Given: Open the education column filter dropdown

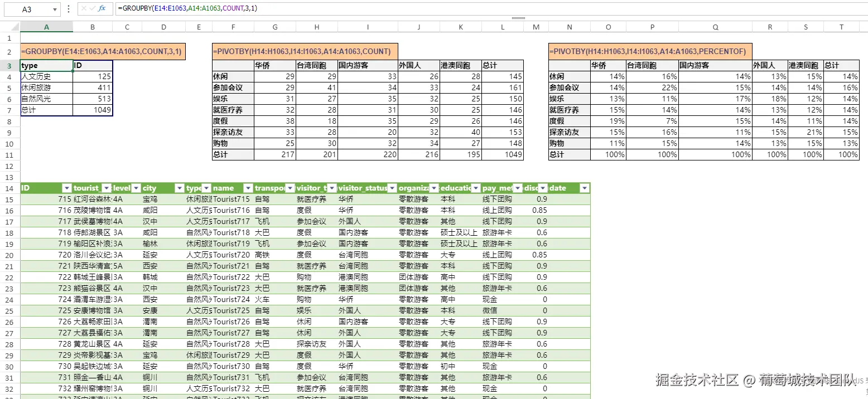Looking at the screenshot, I should pyautogui.click(x=476, y=188).
